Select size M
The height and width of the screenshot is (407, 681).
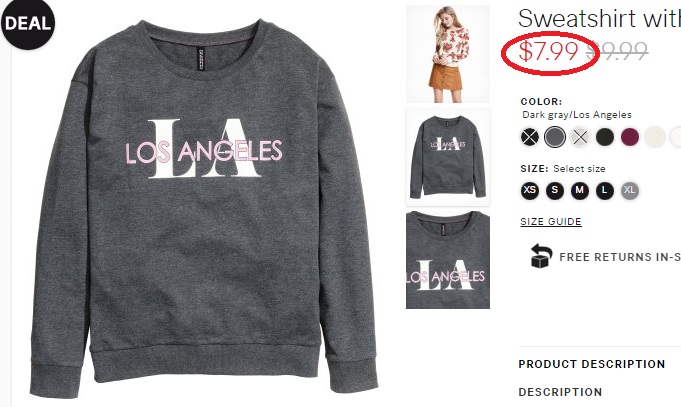tap(579, 190)
